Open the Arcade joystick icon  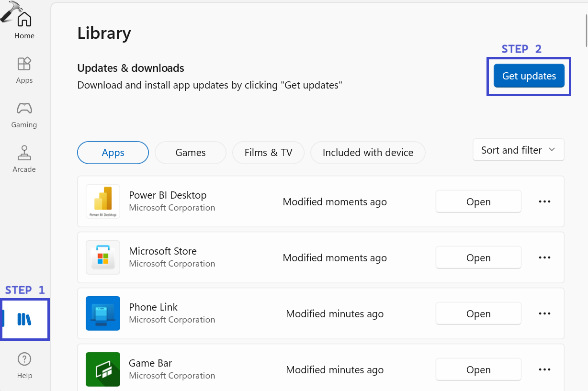point(24,153)
